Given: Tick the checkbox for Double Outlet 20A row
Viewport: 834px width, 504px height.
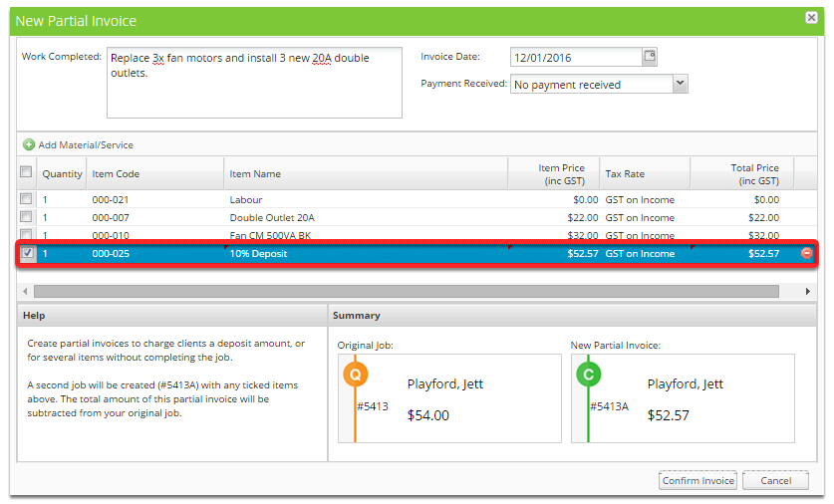Looking at the screenshot, I should [26, 217].
